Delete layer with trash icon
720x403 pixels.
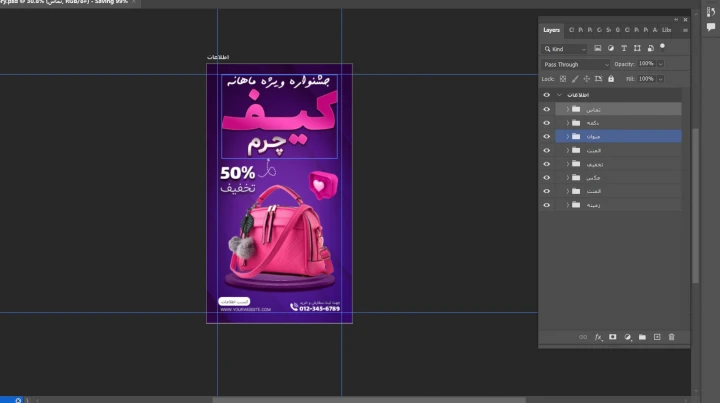tap(672, 337)
